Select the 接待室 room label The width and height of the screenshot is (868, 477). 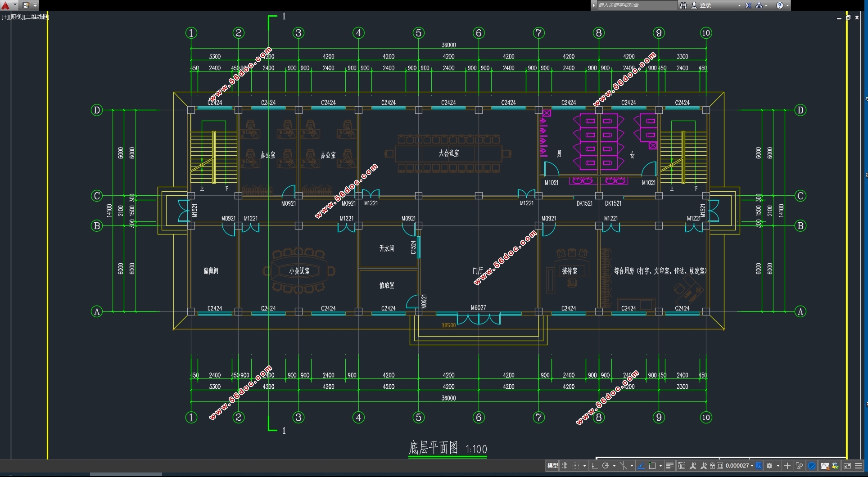point(569,270)
